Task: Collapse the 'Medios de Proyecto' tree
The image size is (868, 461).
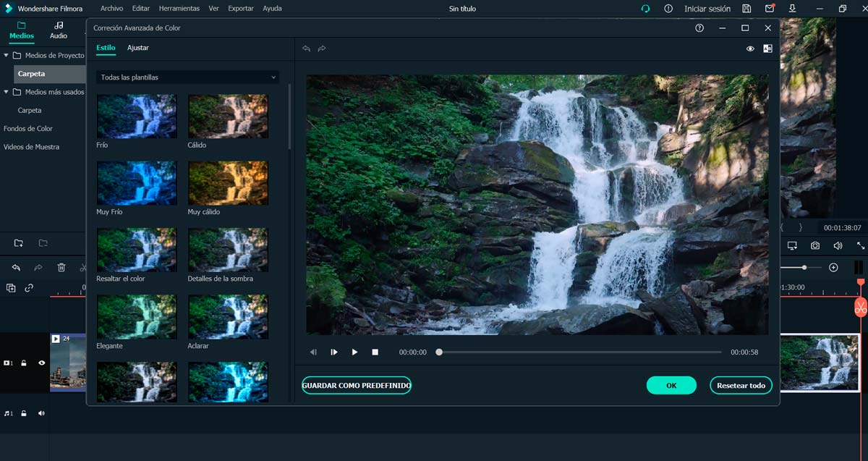Action: (7, 56)
